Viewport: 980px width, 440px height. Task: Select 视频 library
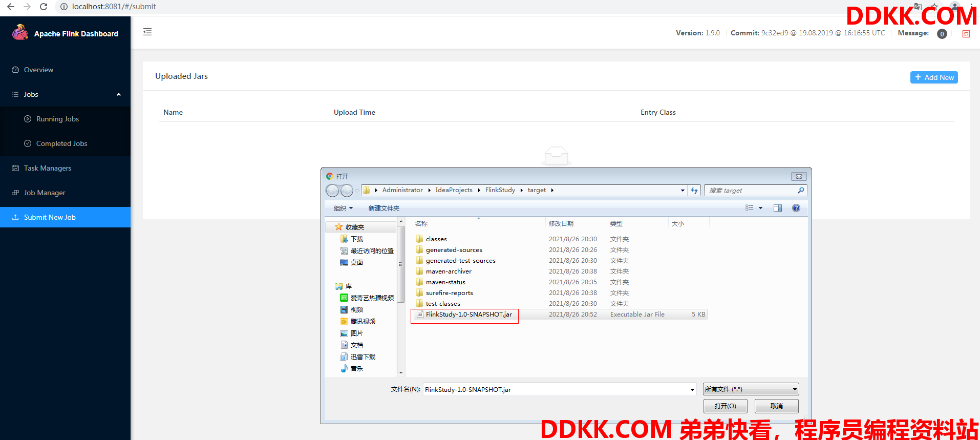coord(356,309)
